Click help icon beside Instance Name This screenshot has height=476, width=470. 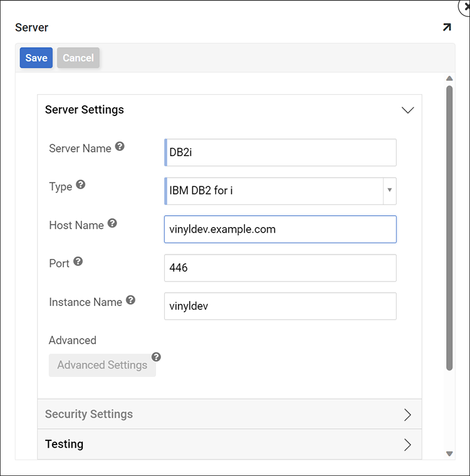coord(130,300)
